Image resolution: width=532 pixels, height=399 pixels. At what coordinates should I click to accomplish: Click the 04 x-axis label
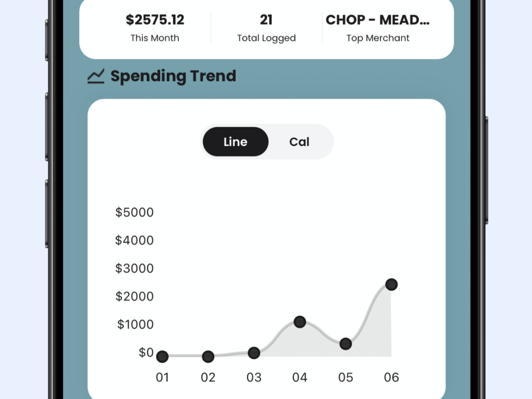tap(300, 378)
